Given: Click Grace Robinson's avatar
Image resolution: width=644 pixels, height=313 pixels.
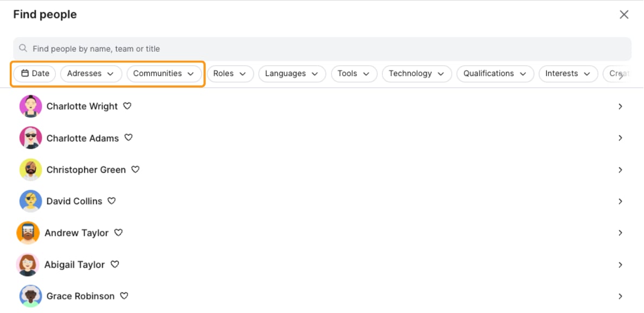Looking at the screenshot, I should [31, 296].
